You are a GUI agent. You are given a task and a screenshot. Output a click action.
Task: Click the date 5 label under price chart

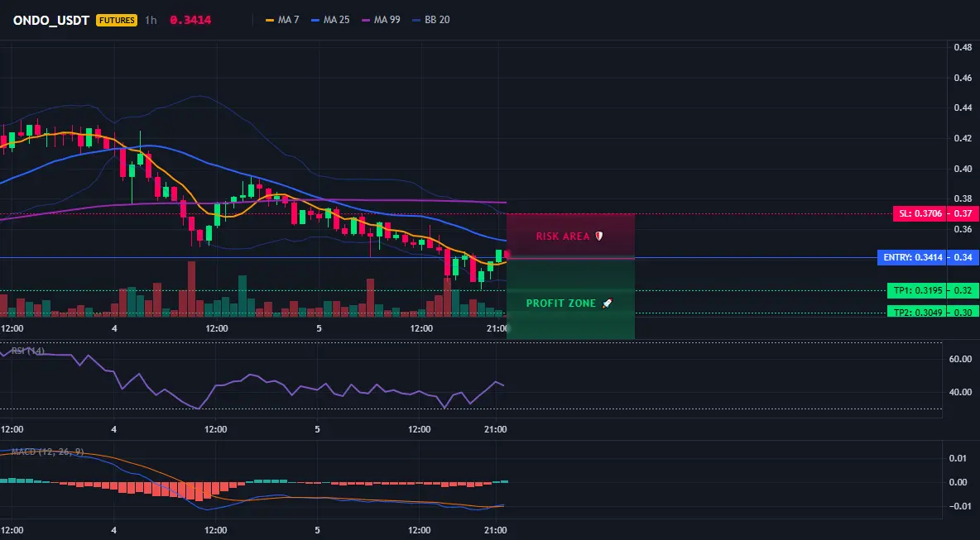click(319, 328)
